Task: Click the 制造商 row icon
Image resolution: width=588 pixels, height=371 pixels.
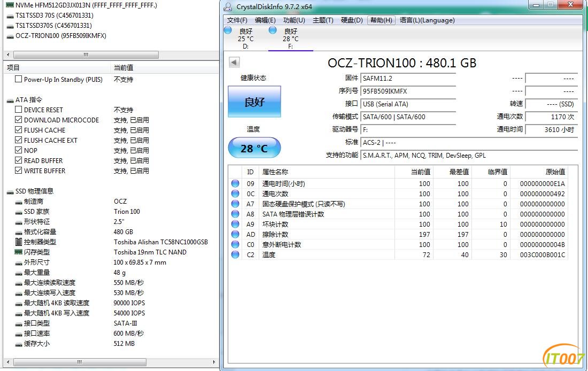Action: tap(18, 202)
